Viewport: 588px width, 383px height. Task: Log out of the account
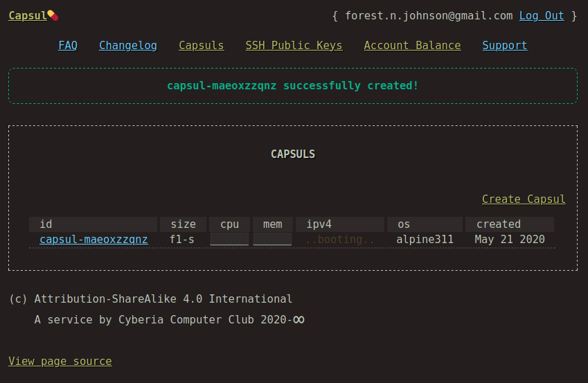(x=542, y=16)
